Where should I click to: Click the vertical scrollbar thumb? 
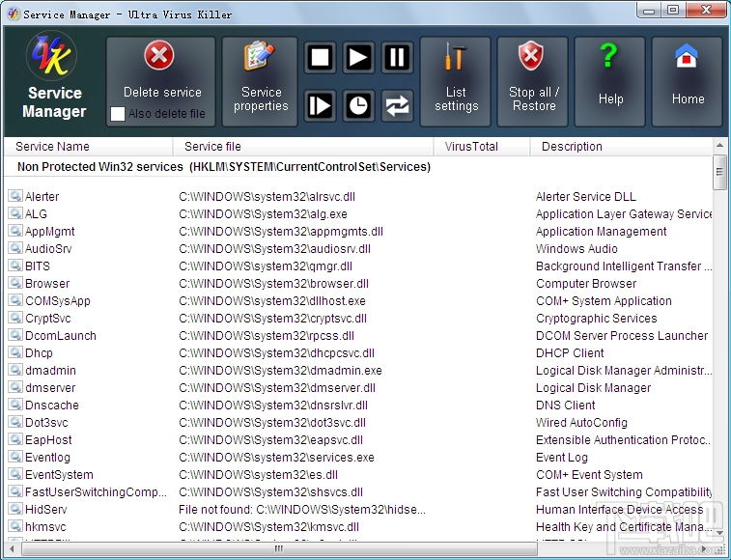pyautogui.click(x=719, y=172)
